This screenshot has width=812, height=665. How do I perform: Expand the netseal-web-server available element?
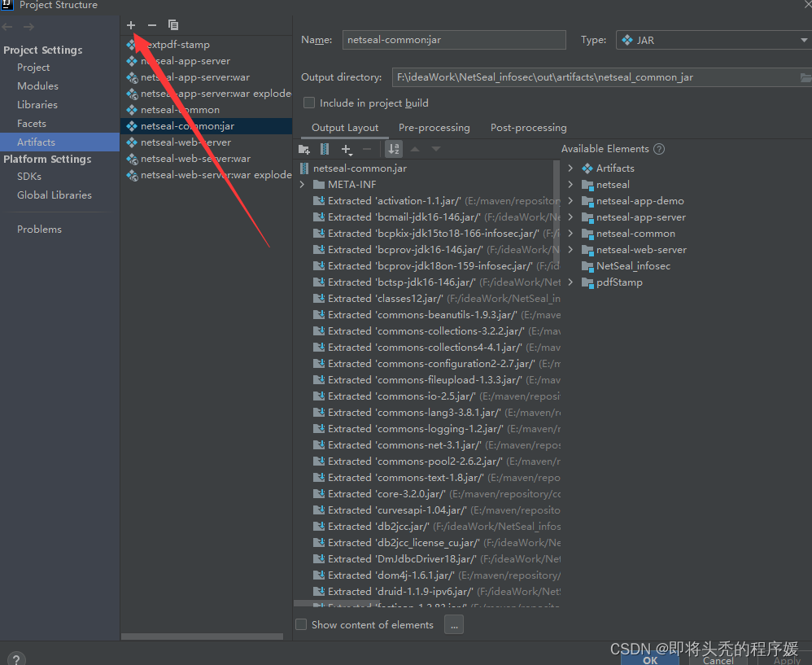coord(570,250)
